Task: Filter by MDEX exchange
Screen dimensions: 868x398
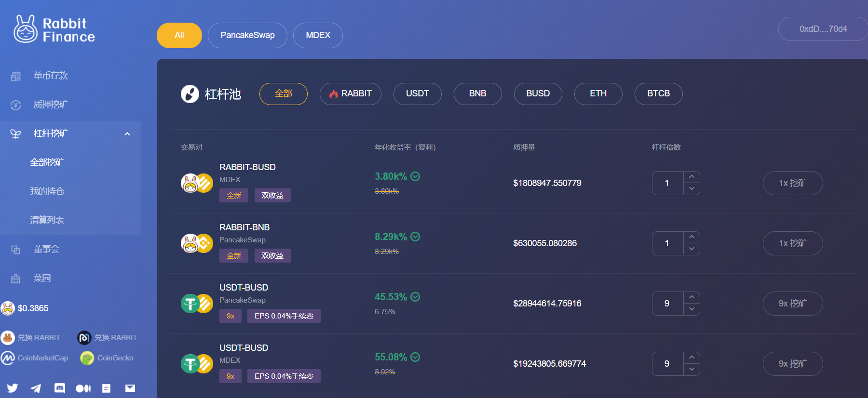Action: 318,35
